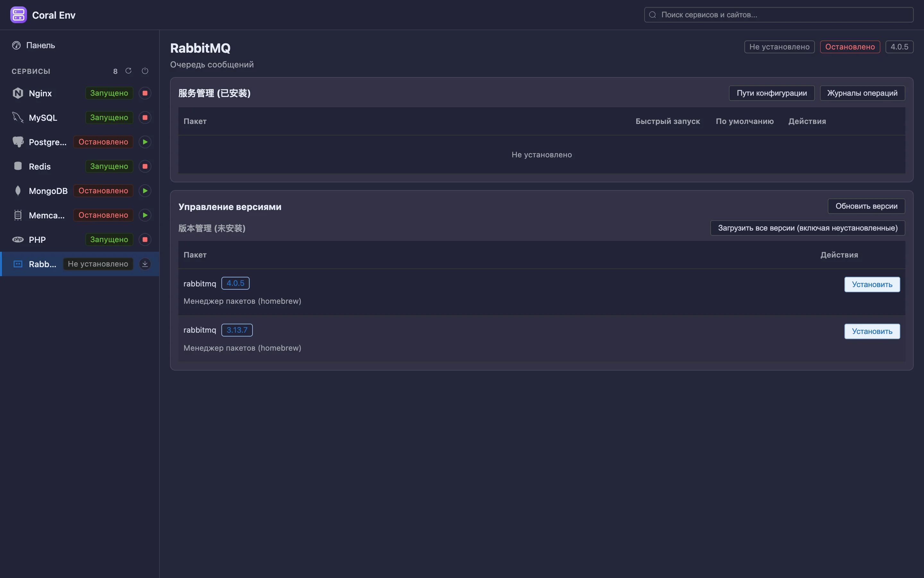Start the MongoDB service
Screen dimensions: 924x578
(145, 191)
